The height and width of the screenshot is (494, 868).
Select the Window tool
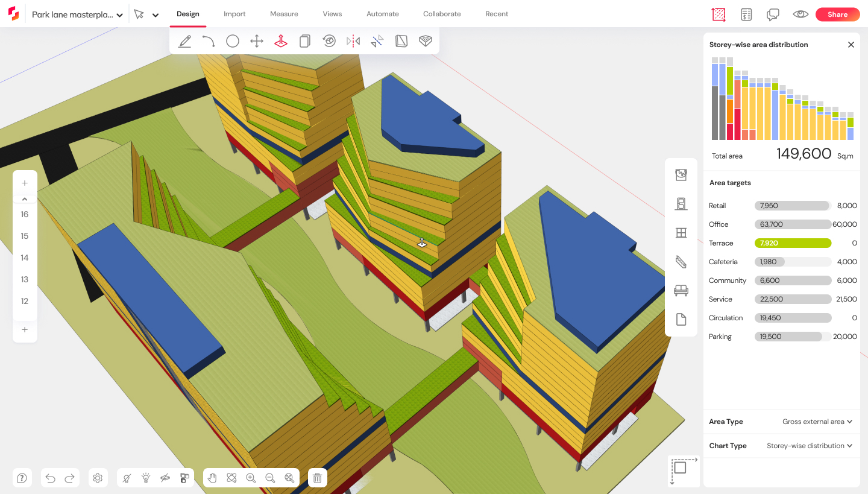[x=681, y=232]
